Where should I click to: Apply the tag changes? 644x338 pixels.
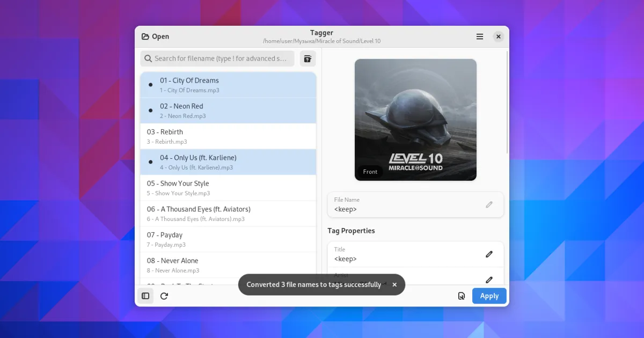489,296
